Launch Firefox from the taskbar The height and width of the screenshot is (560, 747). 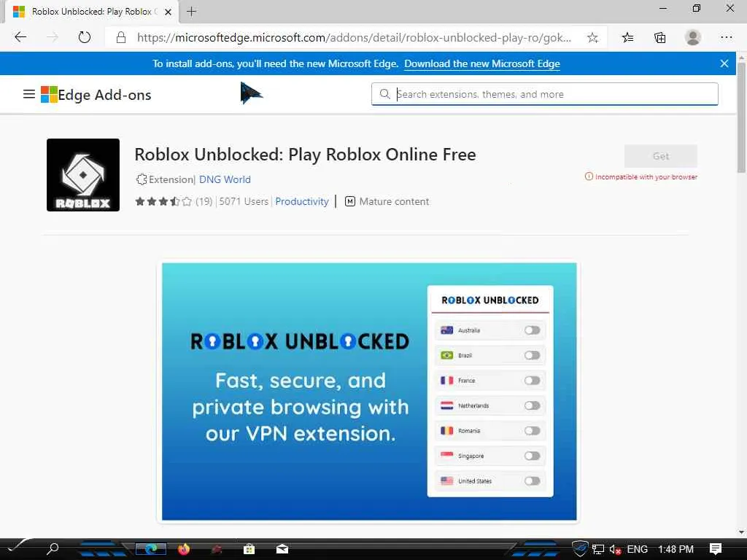pyautogui.click(x=184, y=549)
